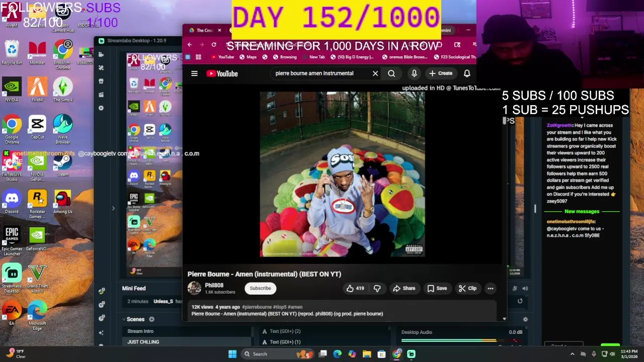Open Discord desktop shortcut
The height and width of the screenshot is (362, 644).
[12, 202]
